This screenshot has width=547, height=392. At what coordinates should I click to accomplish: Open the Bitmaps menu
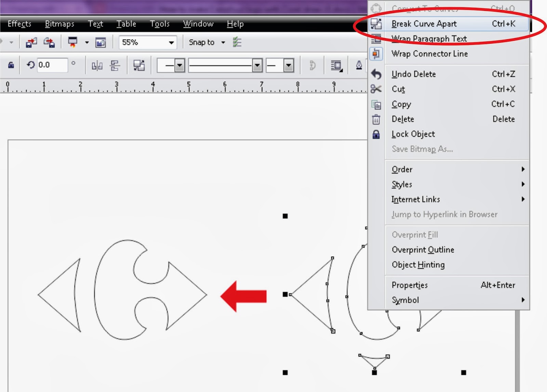(59, 24)
